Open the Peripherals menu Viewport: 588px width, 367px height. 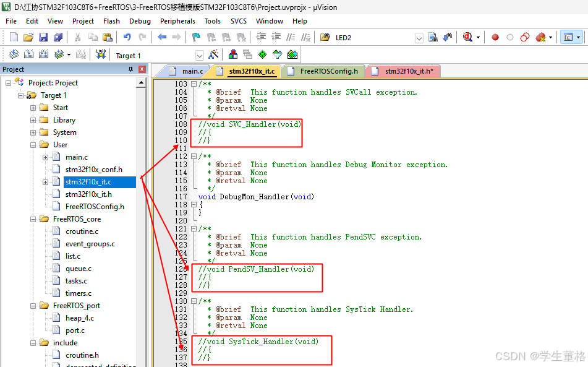coord(177,21)
